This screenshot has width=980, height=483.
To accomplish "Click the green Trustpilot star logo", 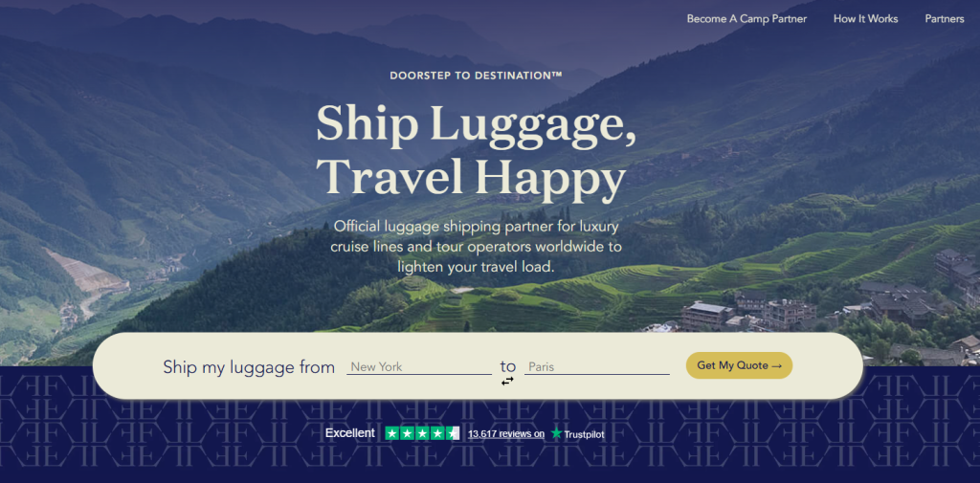I will click(x=556, y=433).
